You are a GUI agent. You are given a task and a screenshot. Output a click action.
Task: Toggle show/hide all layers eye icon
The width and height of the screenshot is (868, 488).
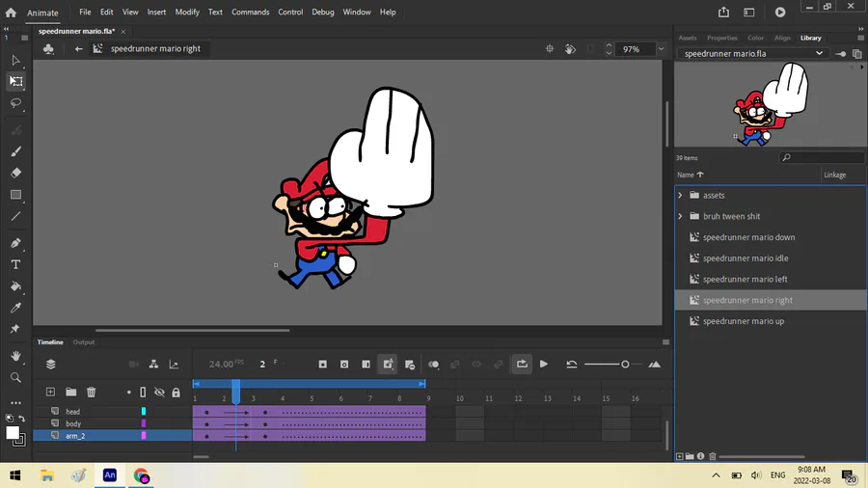(159, 393)
